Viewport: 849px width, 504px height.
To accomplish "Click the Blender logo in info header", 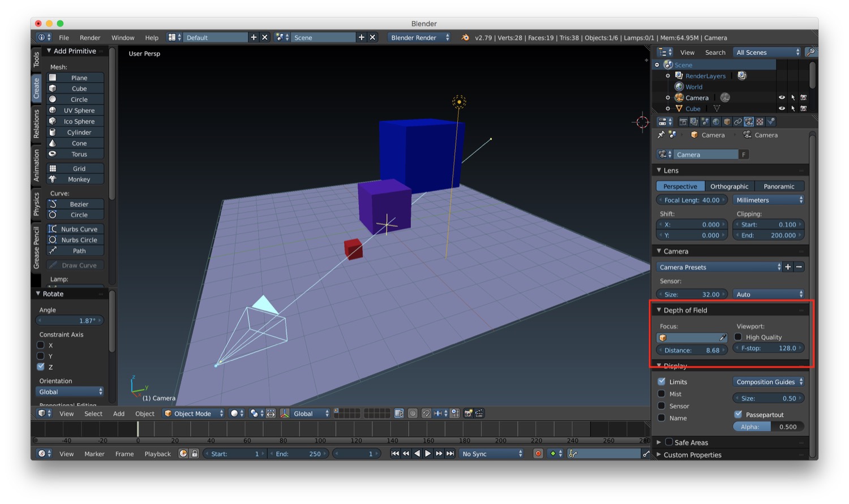I will (x=465, y=37).
